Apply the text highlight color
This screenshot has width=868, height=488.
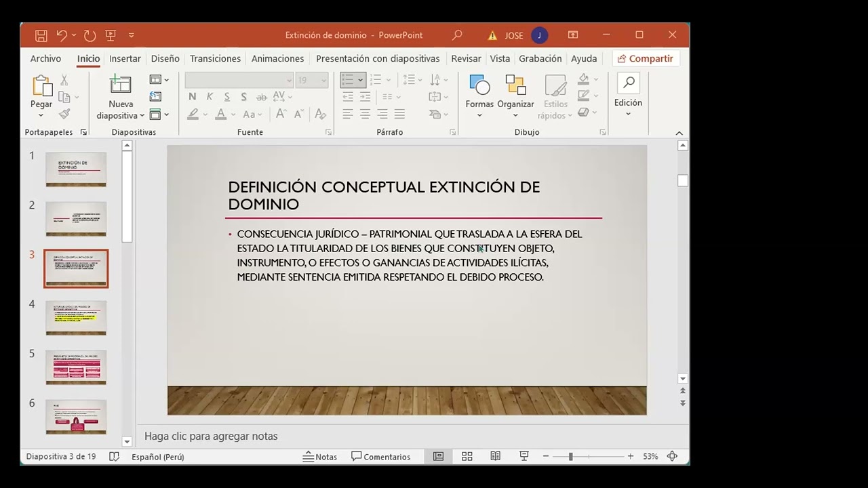click(x=193, y=115)
